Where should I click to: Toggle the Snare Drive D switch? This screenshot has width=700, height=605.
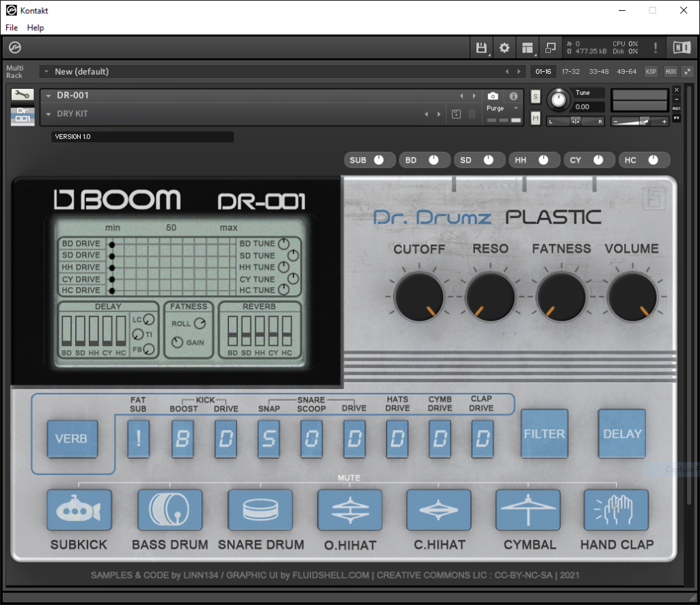[355, 439]
